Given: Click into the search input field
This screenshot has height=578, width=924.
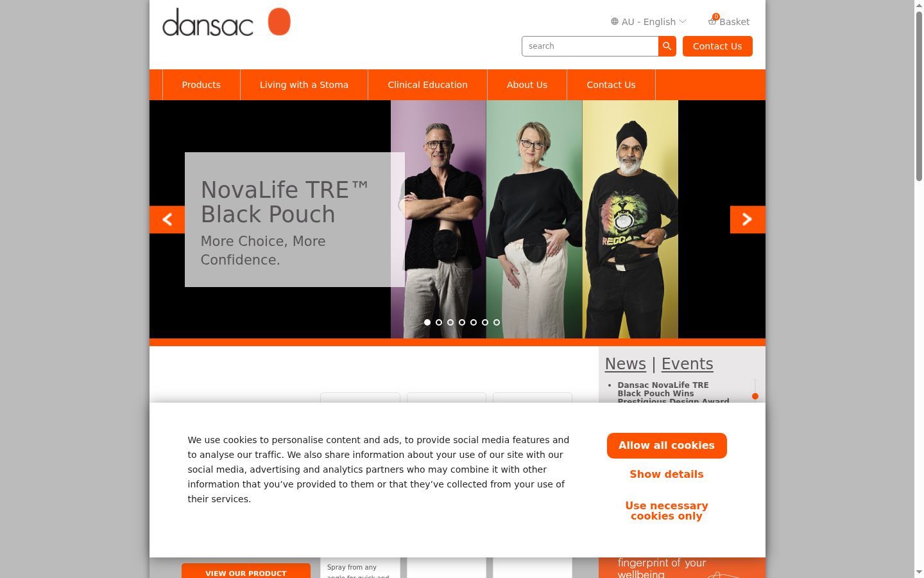Looking at the screenshot, I should click(590, 46).
